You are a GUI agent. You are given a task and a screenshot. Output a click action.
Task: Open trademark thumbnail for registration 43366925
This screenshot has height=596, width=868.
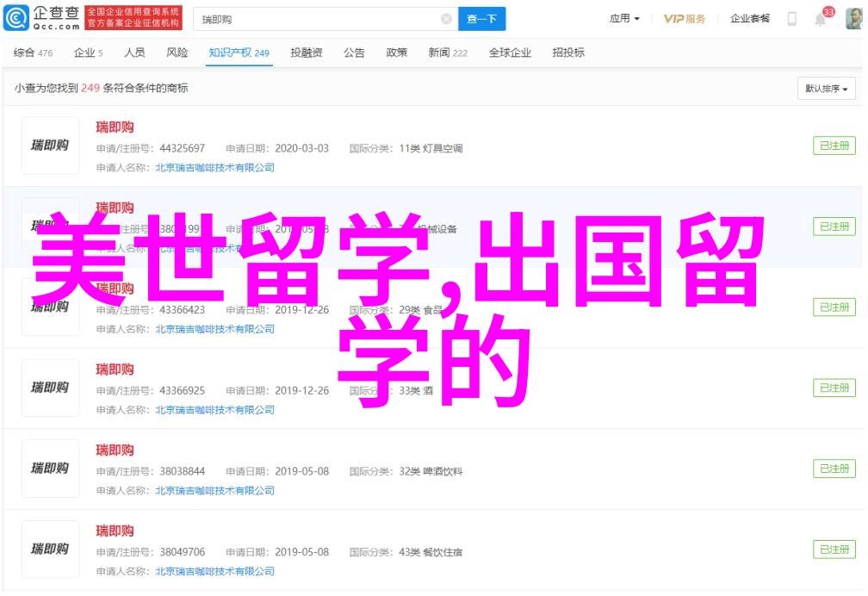pyautogui.click(x=50, y=388)
